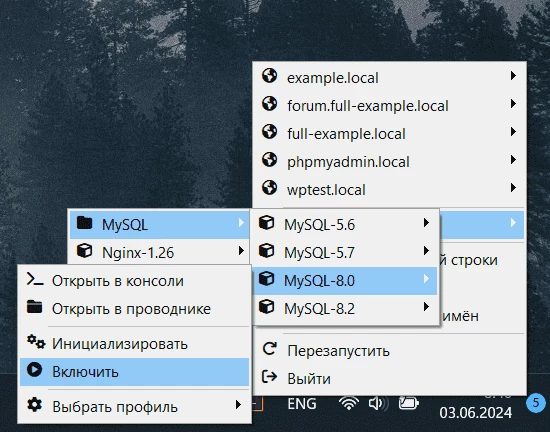Image resolution: width=550 pixels, height=432 pixels.
Task: Select Открыть в консоли menu entry
Action: (x=134, y=281)
